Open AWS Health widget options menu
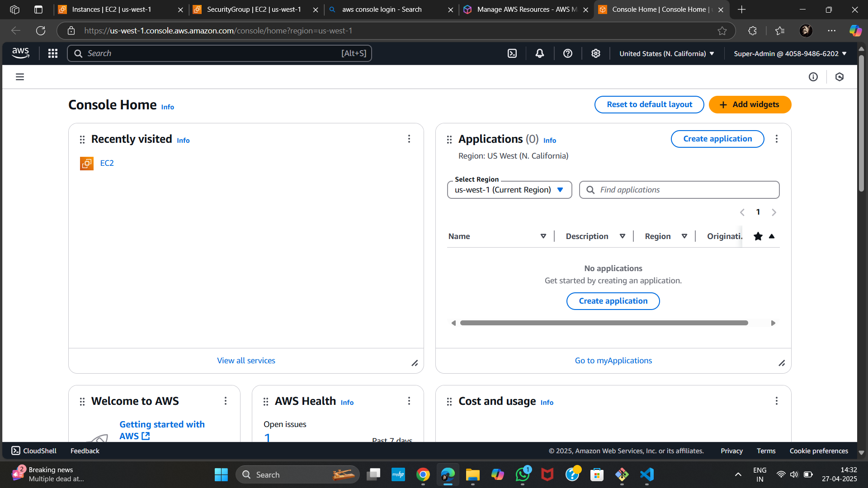The width and height of the screenshot is (868, 488). click(409, 401)
